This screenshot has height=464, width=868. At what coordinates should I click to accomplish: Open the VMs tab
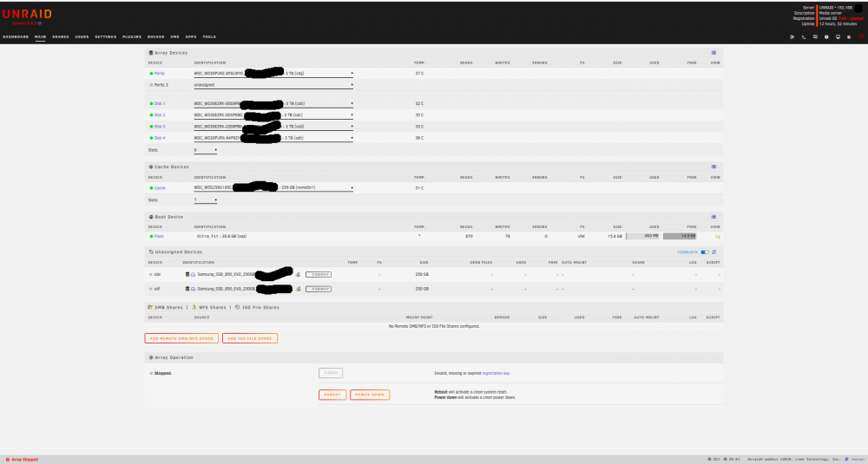(175, 37)
